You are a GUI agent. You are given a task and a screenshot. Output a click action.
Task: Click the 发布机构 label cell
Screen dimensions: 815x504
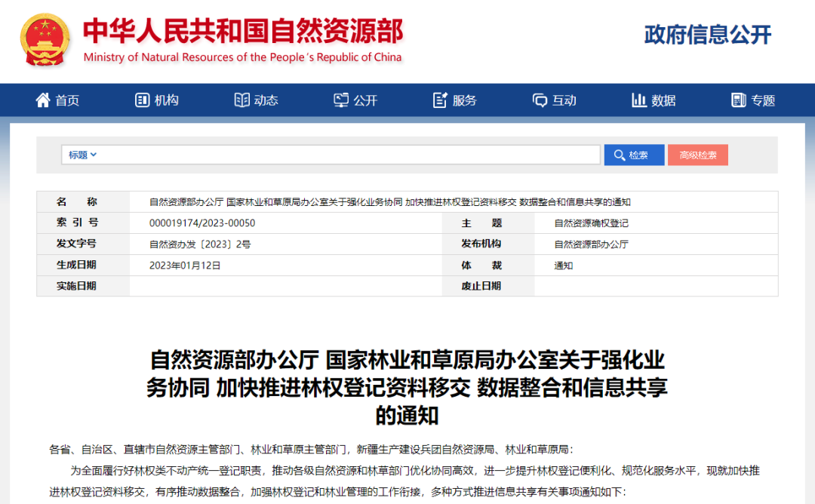point(488,244)
